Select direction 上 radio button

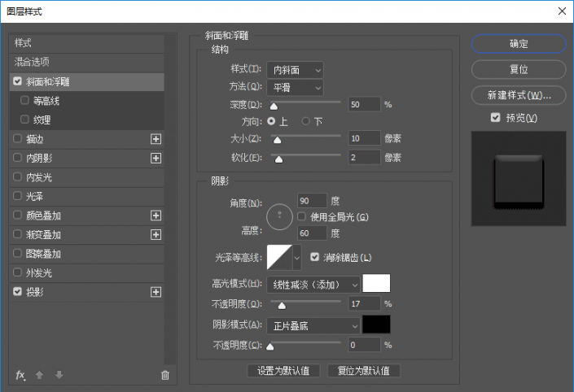271,121
